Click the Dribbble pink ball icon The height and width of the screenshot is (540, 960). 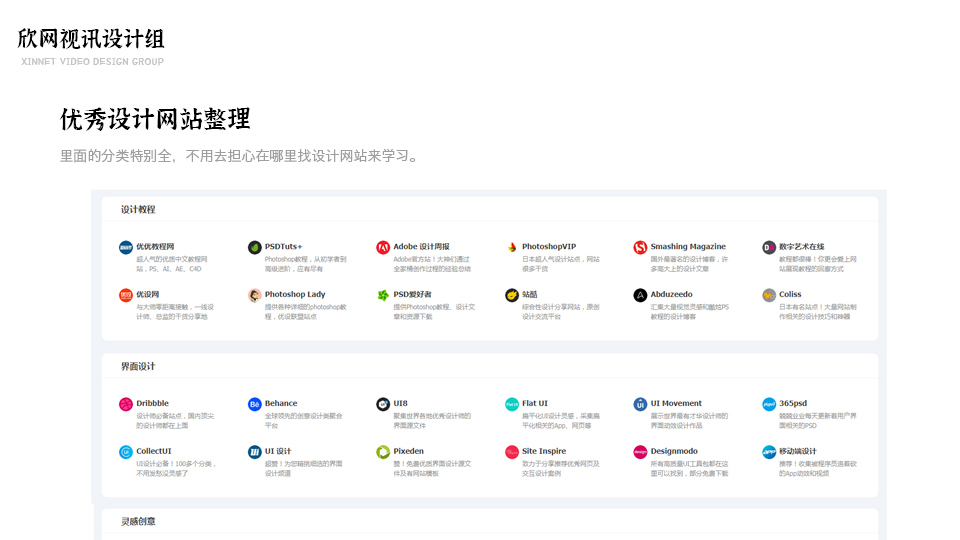126,404
